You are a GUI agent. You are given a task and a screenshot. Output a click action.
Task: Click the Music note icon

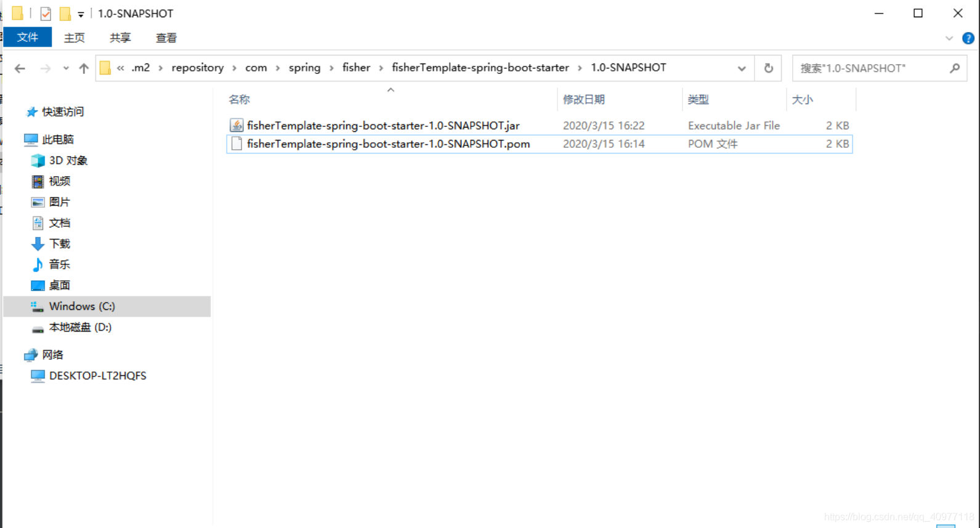[38, 264]
